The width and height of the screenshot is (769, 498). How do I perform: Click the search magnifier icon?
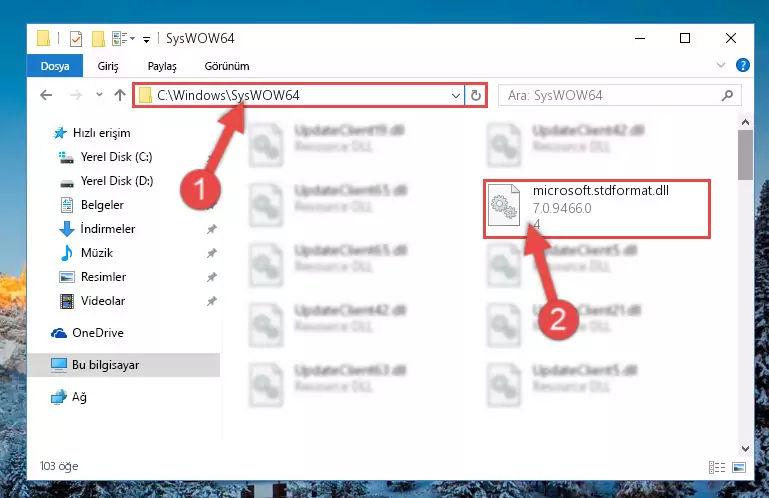[x=727, y=95]
